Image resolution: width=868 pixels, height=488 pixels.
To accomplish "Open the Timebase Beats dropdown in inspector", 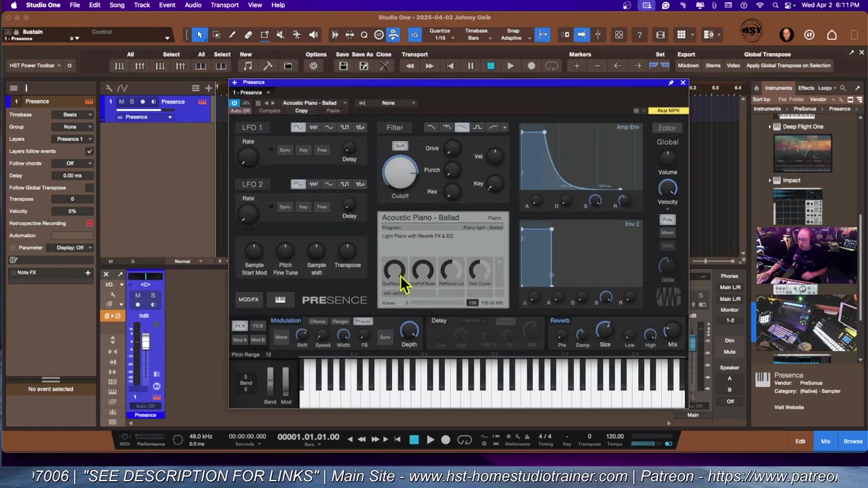I will [x=73, y=115].
